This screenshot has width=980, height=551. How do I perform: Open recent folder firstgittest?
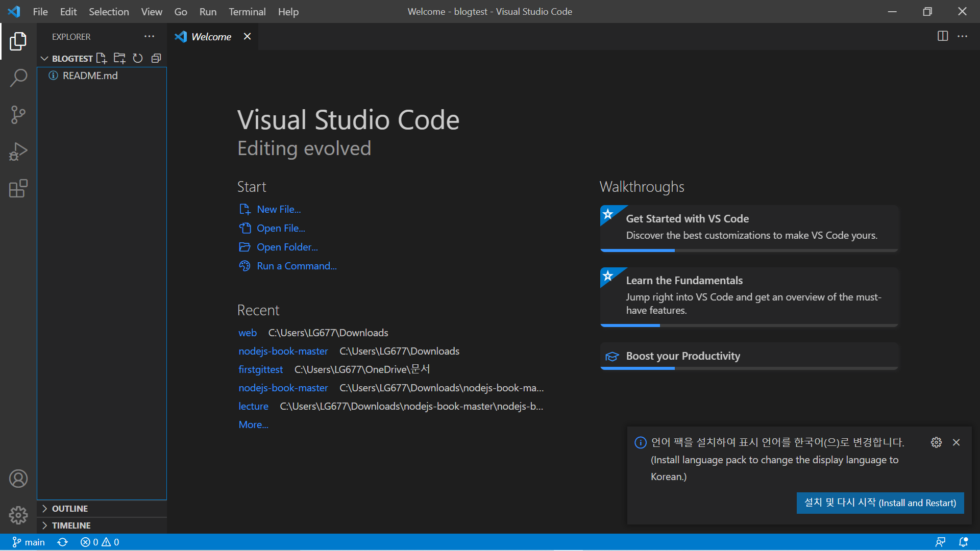[260, 369]
